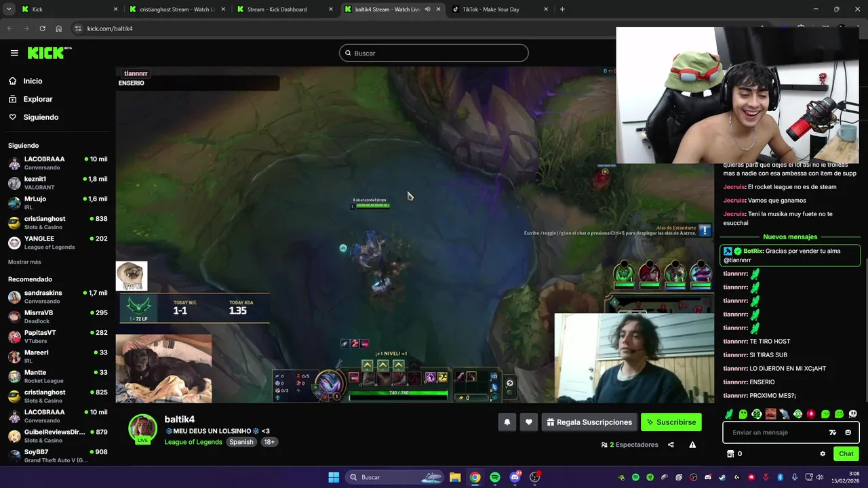Focus the Buscar search field on Kick

(434, 53)
